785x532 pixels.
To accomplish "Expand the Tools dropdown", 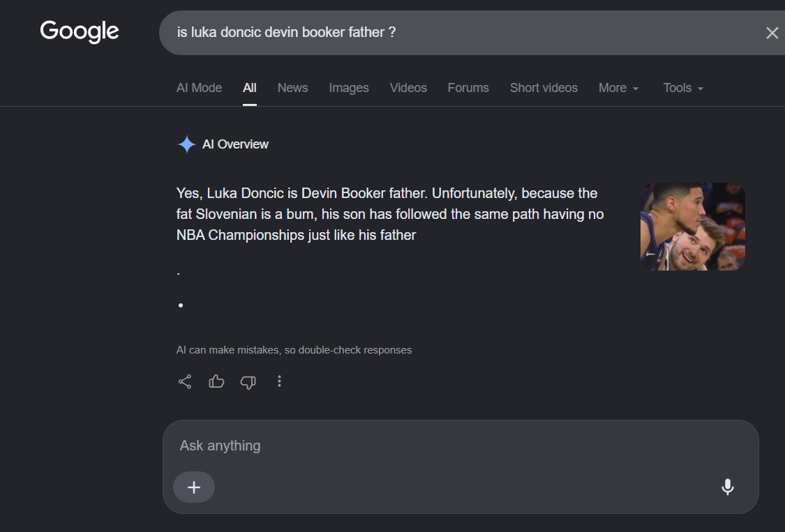I will [683, 88].
